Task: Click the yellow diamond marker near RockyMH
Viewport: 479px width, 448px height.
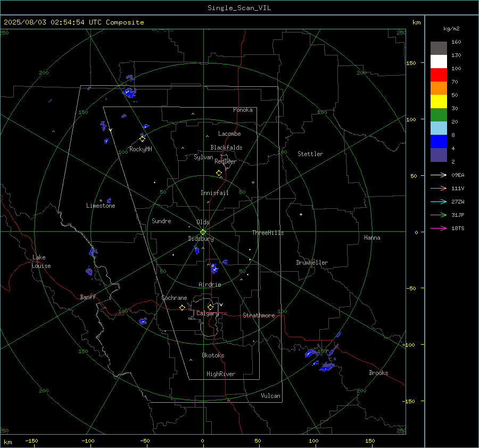Action: coord(142,139)
